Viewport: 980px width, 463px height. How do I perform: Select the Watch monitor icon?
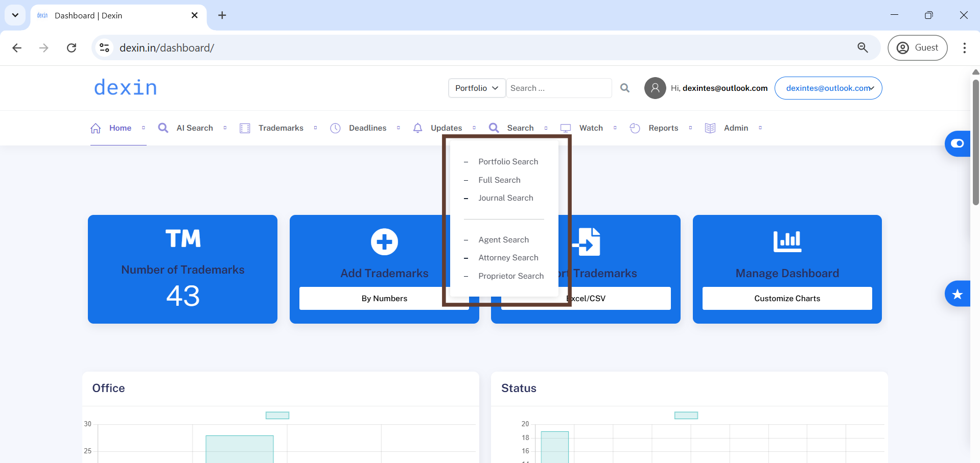pos(566,128)
